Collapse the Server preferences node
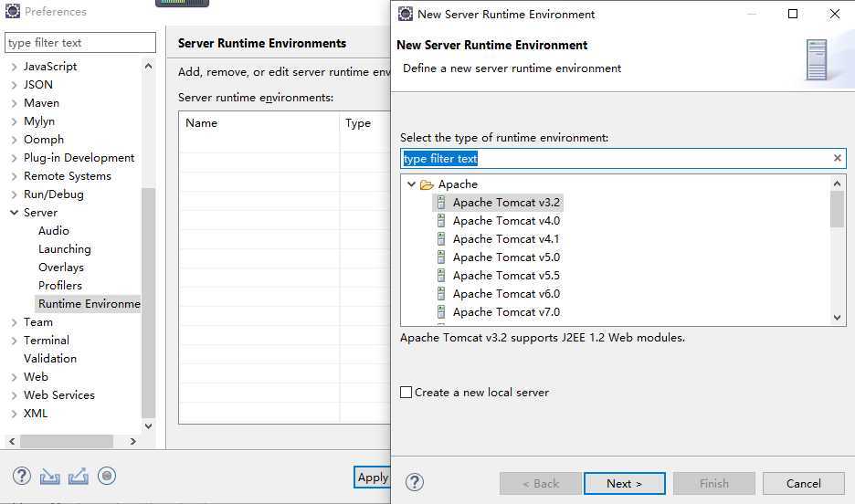This screenshot has width=855, height=504. tap(15, 213)
